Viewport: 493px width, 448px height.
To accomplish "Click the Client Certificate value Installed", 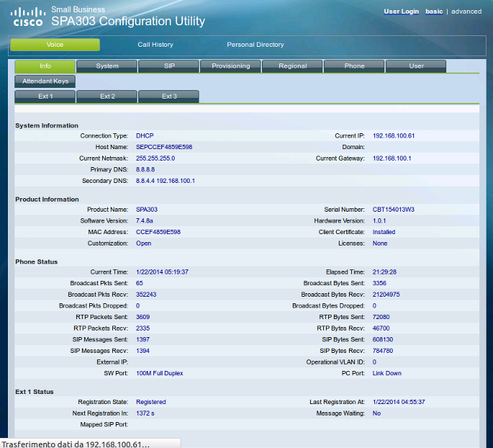I will (384, 232).
